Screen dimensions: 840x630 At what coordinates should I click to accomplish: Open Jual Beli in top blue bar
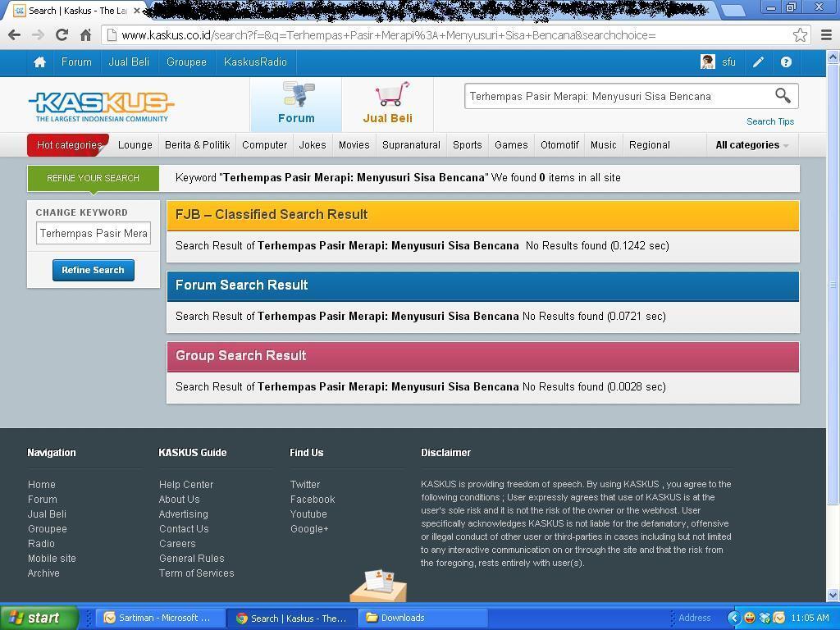pyautogui.click(x=129, y=62)
